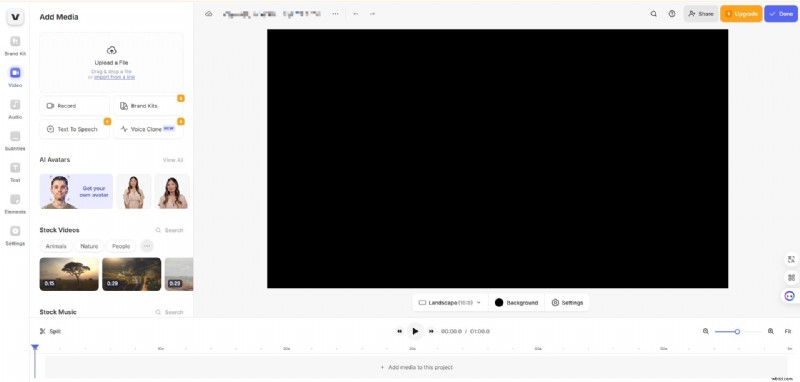
Task: Search Stock Videos
Action: [169, 231]
